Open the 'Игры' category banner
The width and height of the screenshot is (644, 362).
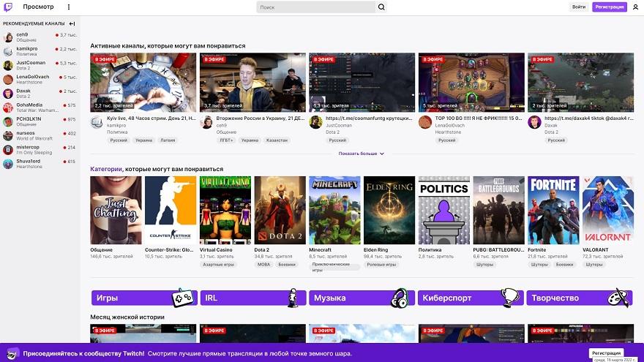[143, 298]
